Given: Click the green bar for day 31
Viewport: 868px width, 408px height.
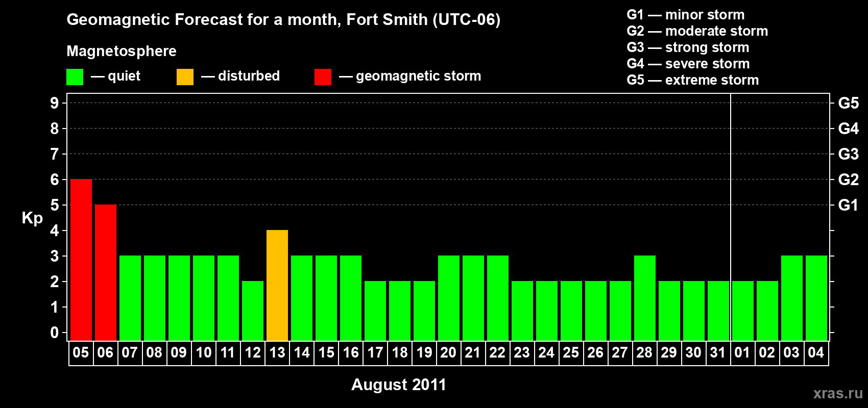Looking at the screenshot, I should click(718, 311).
